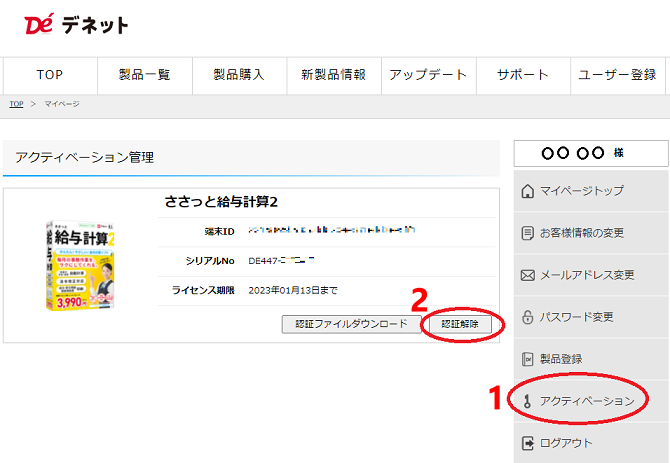The width and height of the screenshot is (670, 463).
Task: Click the product icon beside 製品登録
Action: coord(528,359)
